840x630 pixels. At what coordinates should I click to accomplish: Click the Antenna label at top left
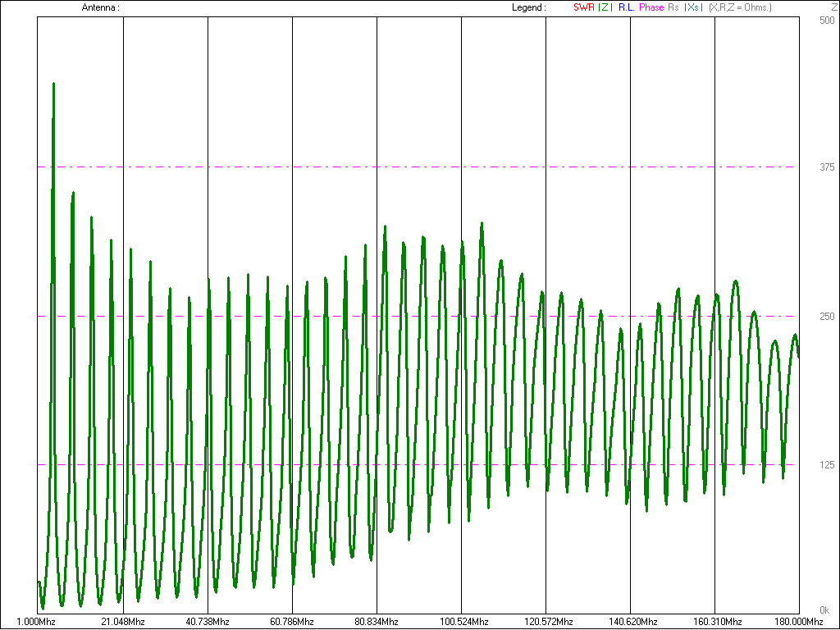click(100, 7)
